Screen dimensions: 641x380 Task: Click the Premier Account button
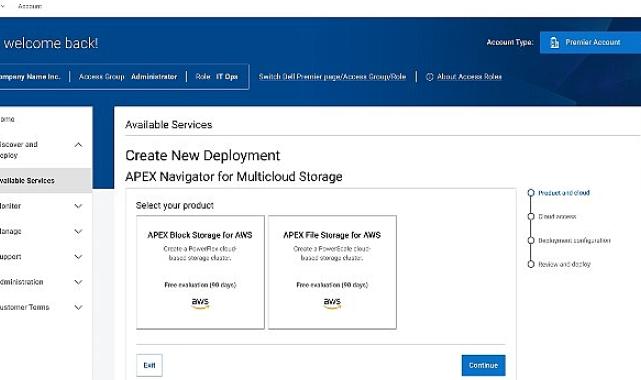tap(590, 42)
